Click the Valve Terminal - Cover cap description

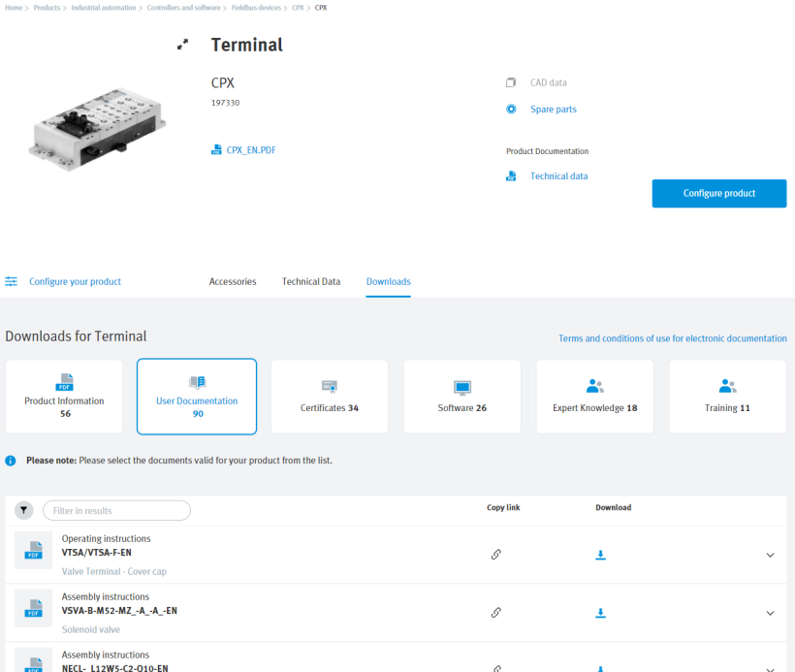pyautogui.click(x=114, y=571)
